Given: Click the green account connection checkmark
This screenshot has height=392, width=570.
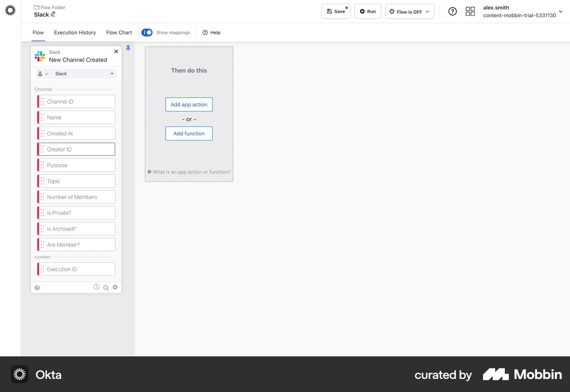Looking at the screenshot, I should point(47,74).
